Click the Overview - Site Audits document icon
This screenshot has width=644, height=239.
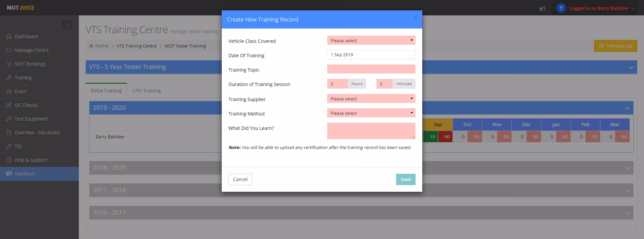pos(9,133)
